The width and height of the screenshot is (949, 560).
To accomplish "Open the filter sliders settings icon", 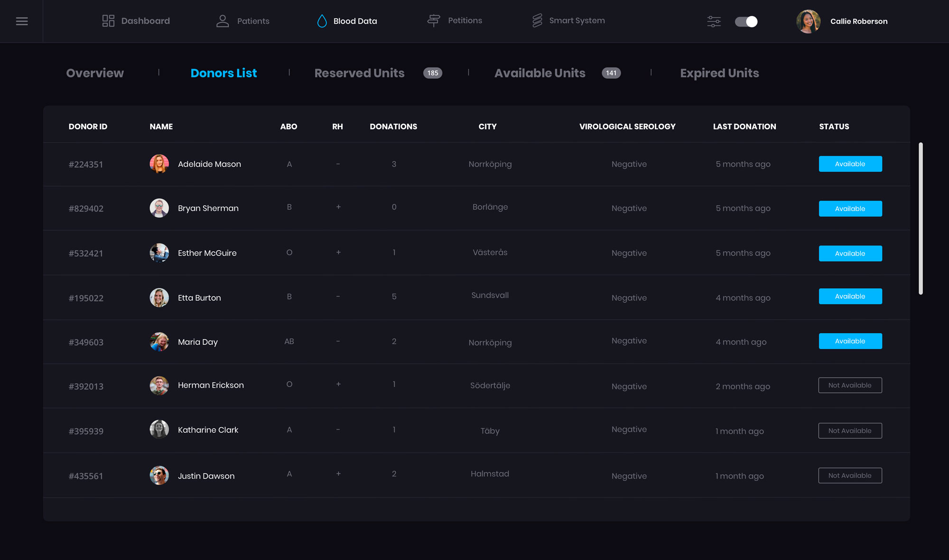I will (x=714, y=21).
